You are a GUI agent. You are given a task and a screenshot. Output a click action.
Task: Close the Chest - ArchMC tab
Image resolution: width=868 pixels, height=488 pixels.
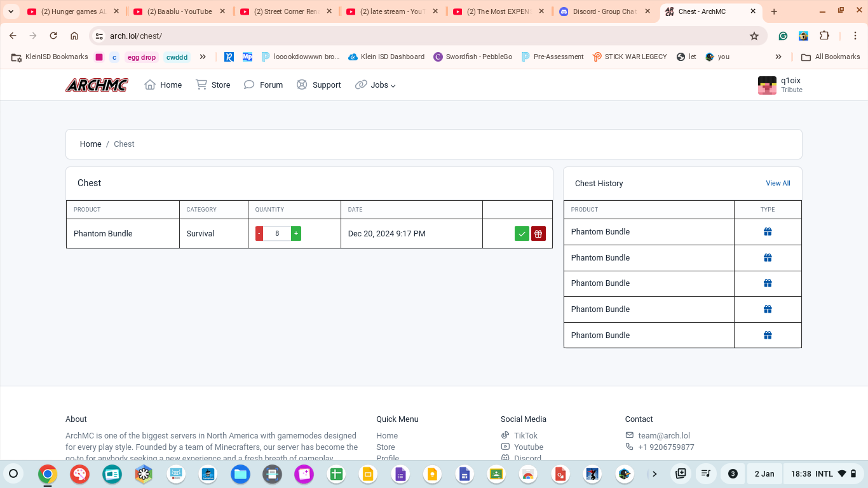(753, 11)
